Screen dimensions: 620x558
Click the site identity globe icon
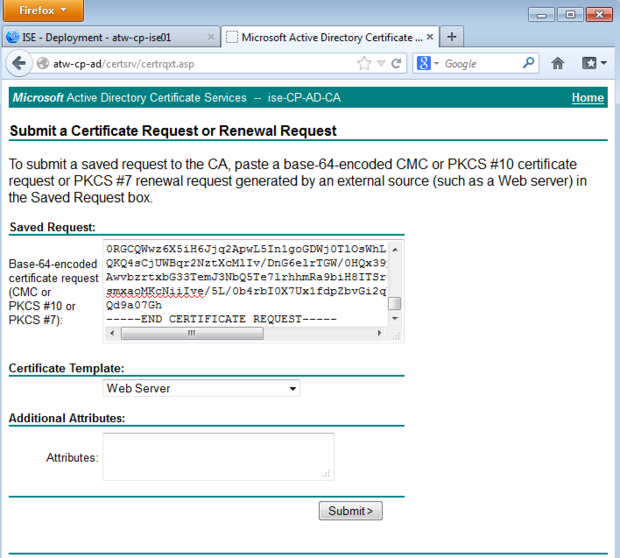(43, 63)
